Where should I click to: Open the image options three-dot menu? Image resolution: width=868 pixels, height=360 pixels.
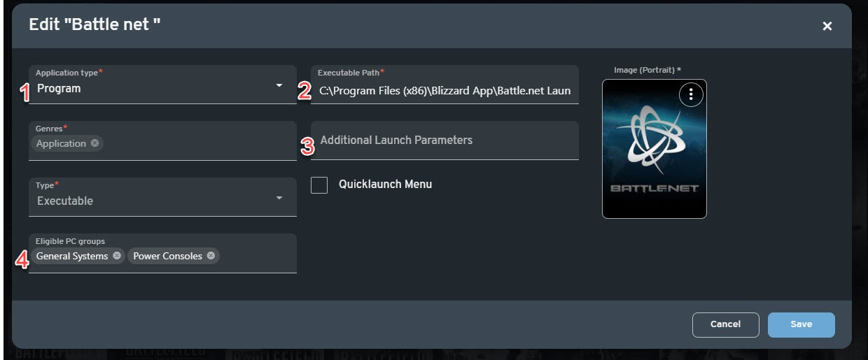coord(691,94)
